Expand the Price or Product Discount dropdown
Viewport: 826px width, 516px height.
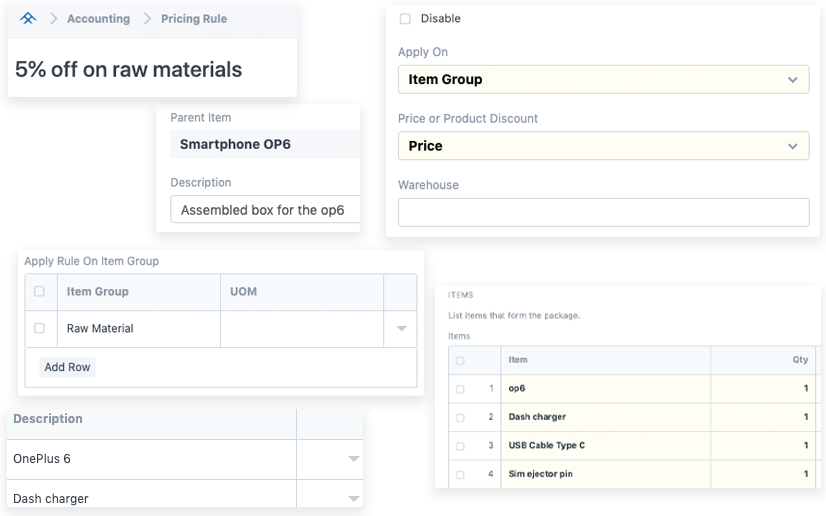pyautogui.click(x=603, y=146)
